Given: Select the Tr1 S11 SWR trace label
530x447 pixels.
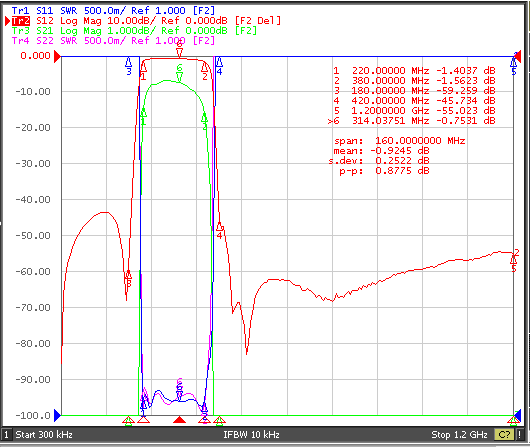Looking at the screenshot, I should tap(113, 11).
